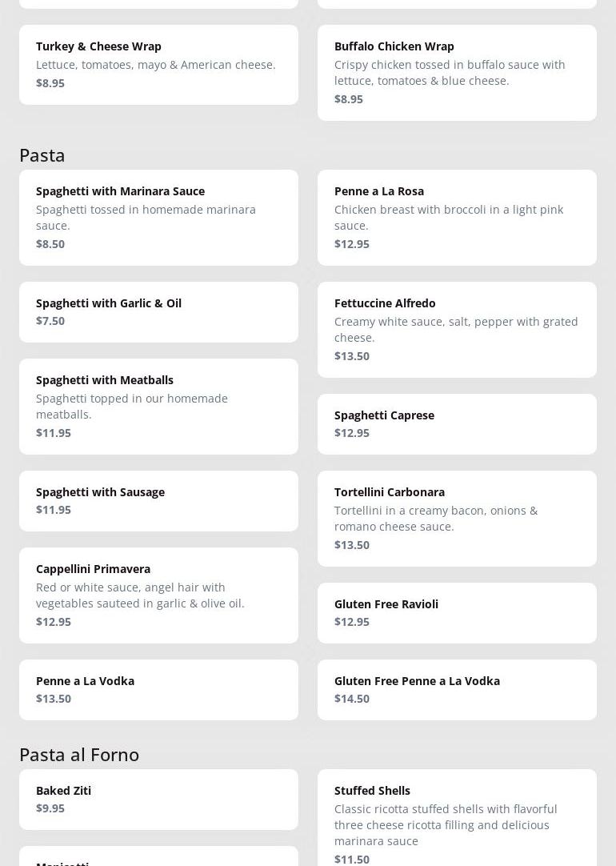The image size is (616, 866).
Task: Open the Penne a La Rosa item
Action: tap(457, 217)
